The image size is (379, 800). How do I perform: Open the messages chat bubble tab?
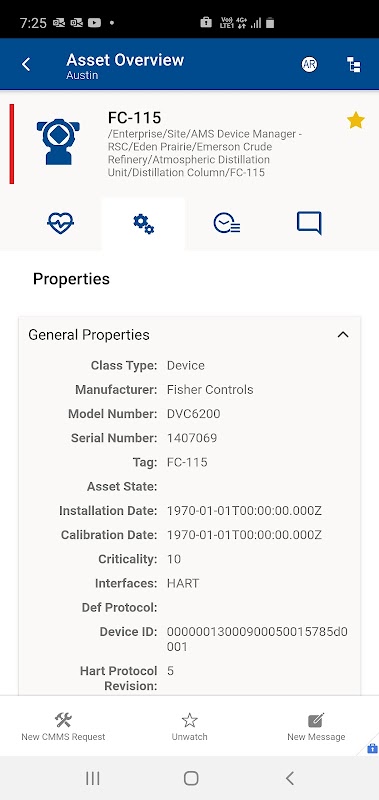[x=309, y=223]
